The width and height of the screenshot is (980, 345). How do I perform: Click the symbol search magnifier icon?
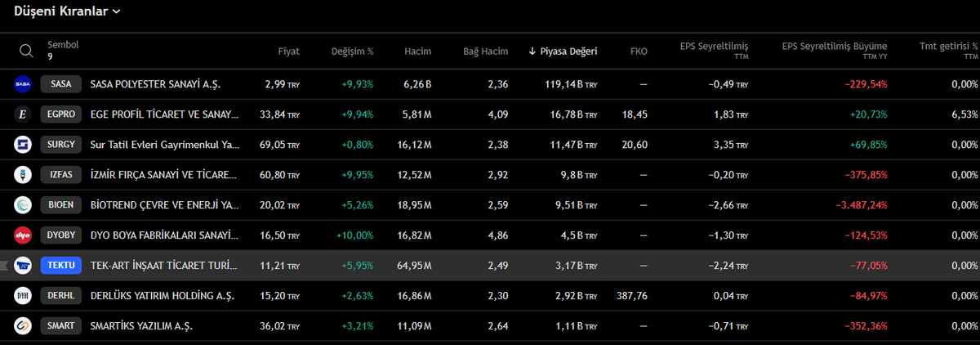(x=26, y=51)
